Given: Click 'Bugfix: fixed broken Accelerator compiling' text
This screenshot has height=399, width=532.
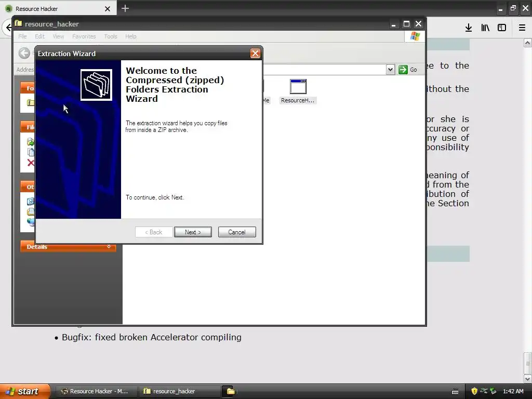Looking at the screenshot, I should [x=152, y=337].
